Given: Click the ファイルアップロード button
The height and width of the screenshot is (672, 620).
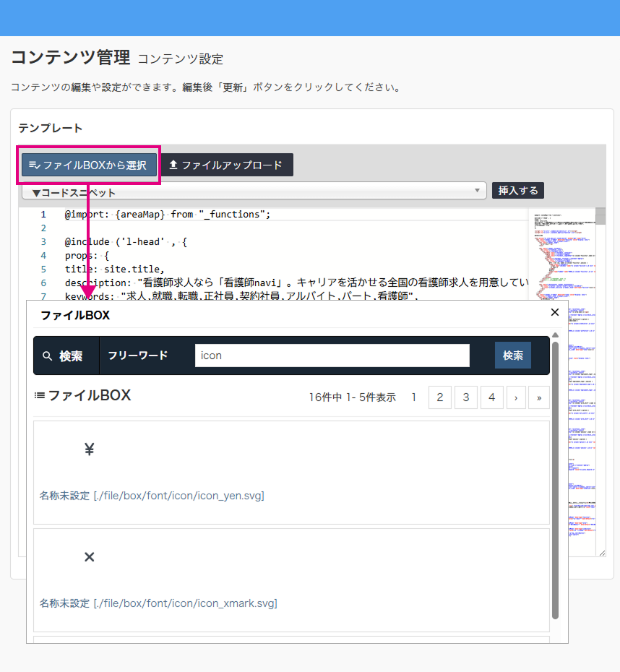Looking at the screenshot, I should coord(226,165).
